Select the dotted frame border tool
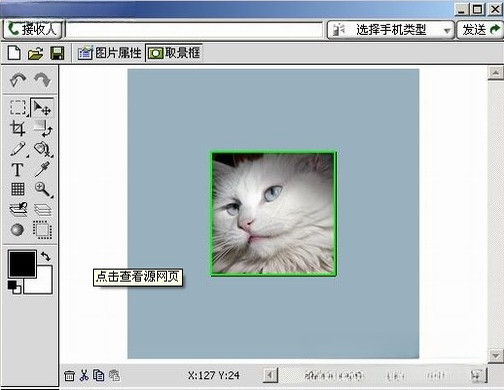504x390 pixels. click(x=42, y=230)
